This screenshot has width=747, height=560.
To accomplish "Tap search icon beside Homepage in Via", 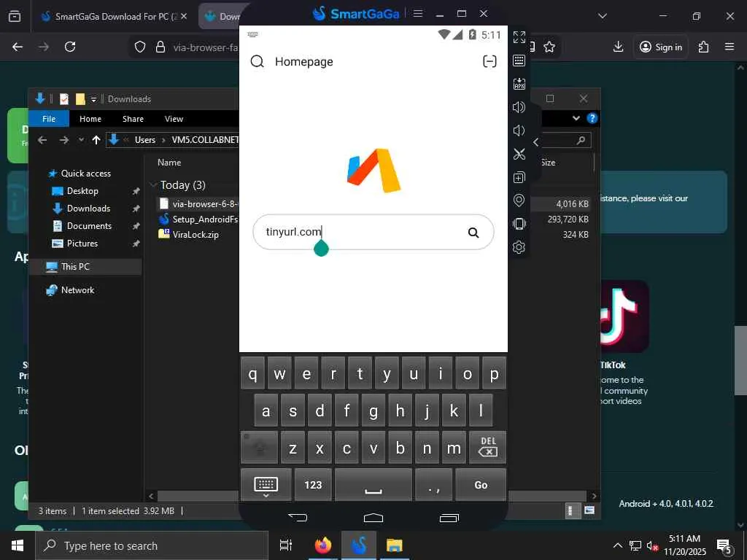I will click(x=258, y=61).
